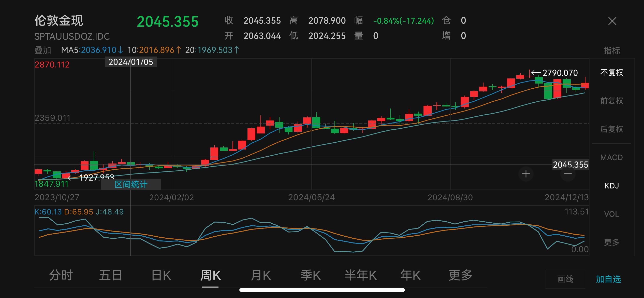Switch to 分时 intraday tab
644x298 pixels.
pos(61,275)
